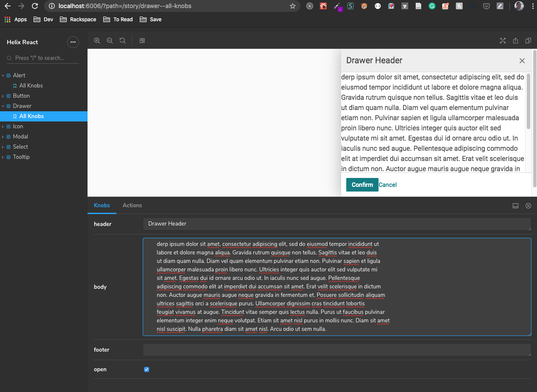Toggle the preview background grid icon
The height and width of the screenshot is (392, 537).
pos(142,41)
